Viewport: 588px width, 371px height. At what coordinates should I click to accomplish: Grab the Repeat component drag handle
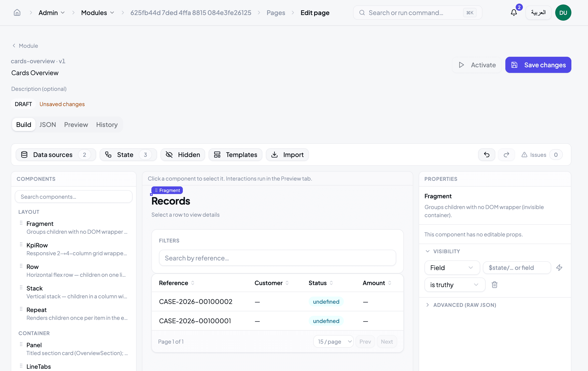pos(21,309)
